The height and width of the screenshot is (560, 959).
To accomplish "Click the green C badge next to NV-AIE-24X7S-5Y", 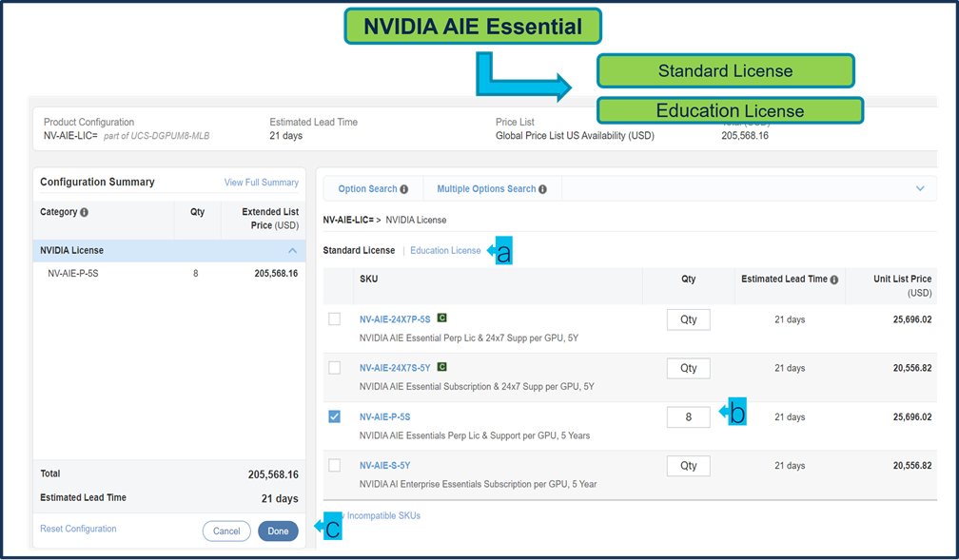I will [441, 366].
